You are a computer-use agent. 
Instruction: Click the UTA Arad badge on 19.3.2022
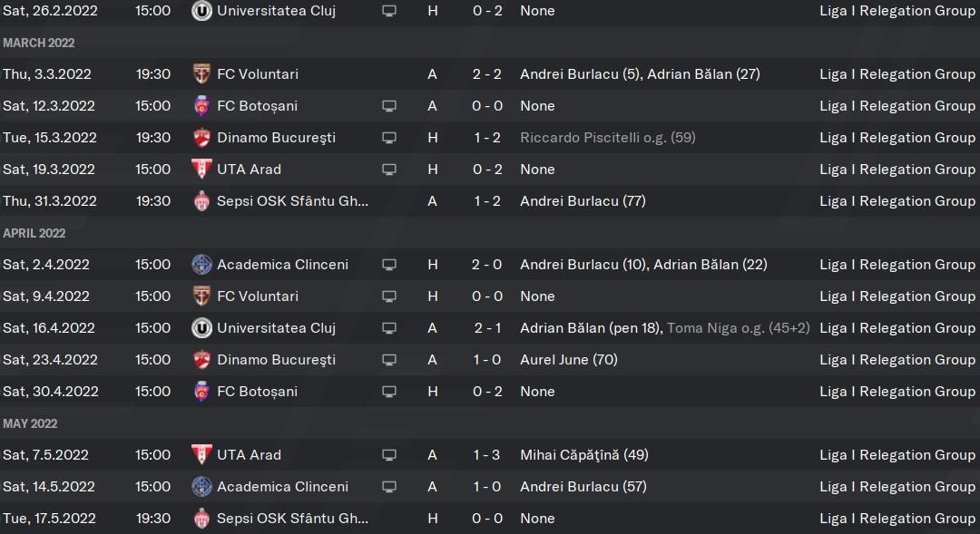[x=201, y=170]
